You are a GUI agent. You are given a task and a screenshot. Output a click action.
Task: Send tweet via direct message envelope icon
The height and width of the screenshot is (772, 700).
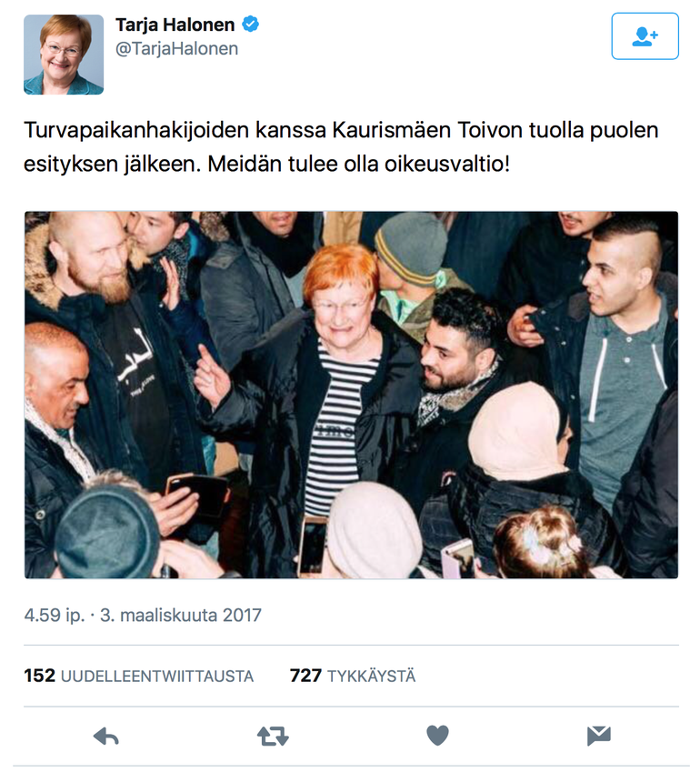[x=599, y=736]
